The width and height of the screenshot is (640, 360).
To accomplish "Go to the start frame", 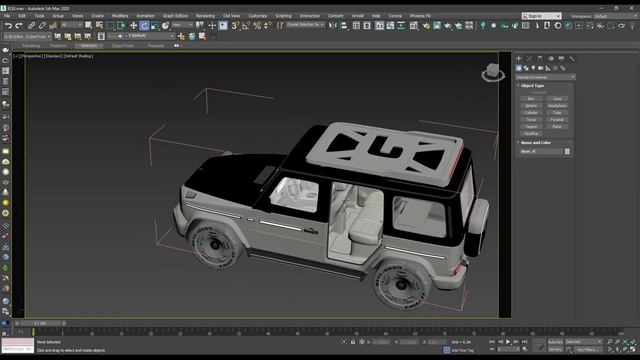I will 492,342.
